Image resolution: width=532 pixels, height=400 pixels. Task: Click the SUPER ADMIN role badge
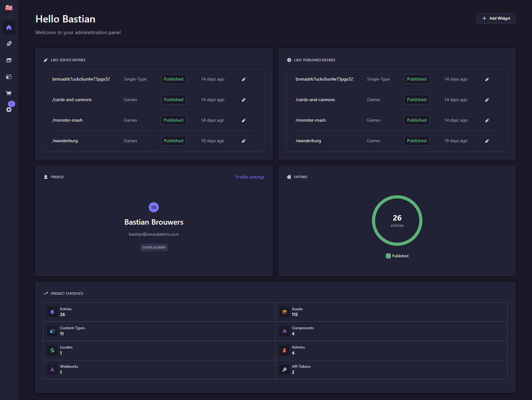click(154, 247)
